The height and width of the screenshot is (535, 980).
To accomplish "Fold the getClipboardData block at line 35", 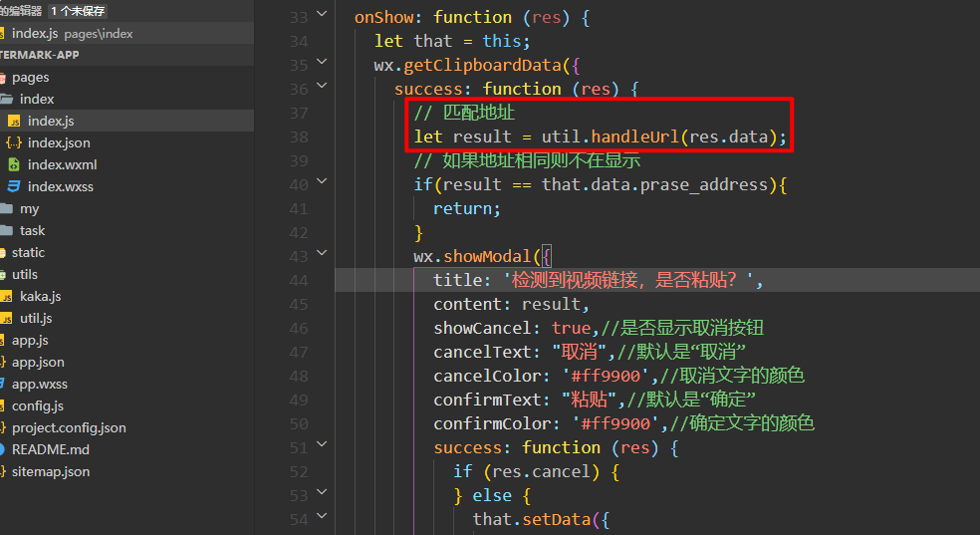I will coord(322,61).
